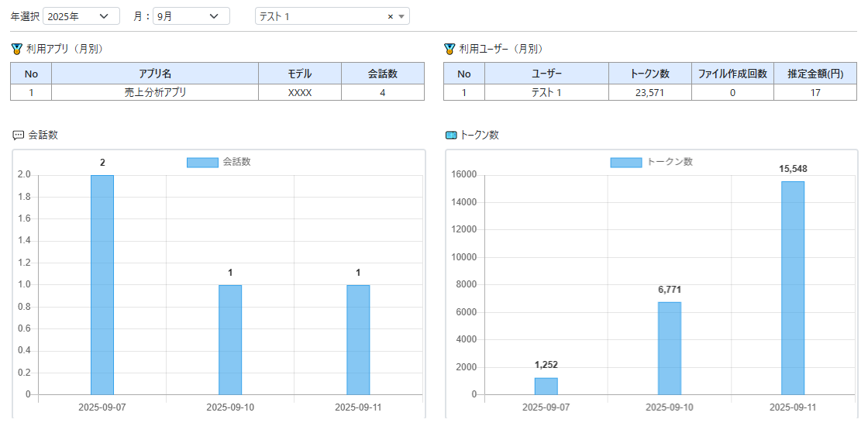Toggle the トークン数 legend swatch in right chart
The height and width of the screenshot is (440, 868).
(625, 163)
